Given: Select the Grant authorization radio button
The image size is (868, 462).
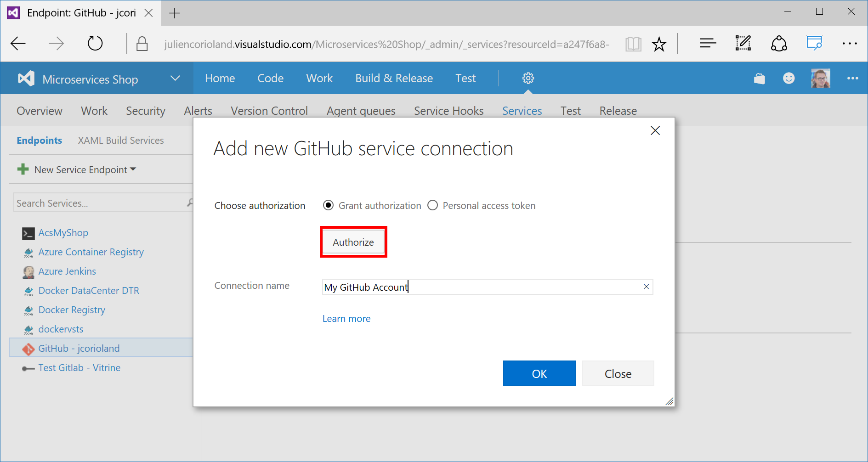Looking at the screenshot, I should pyautogui.click(x=328, y=205).
